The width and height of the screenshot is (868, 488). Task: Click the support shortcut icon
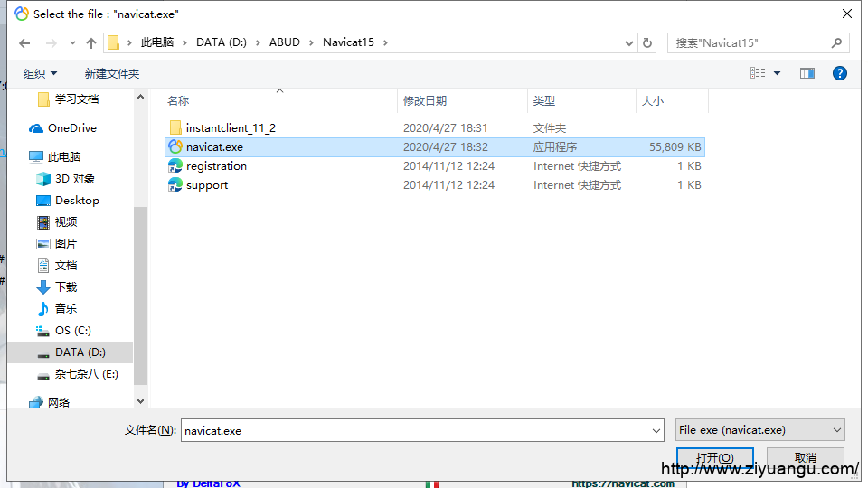pos(175,185)
